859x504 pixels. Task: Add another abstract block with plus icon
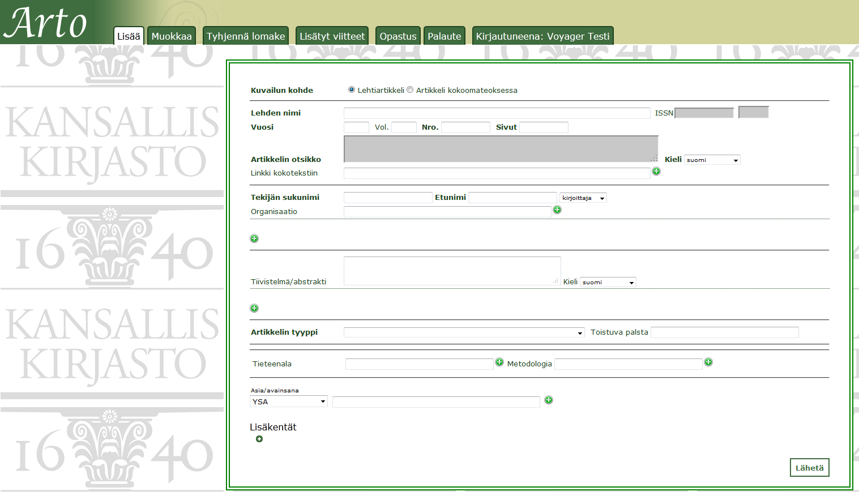pyautogui.click(x=254, y=308)
